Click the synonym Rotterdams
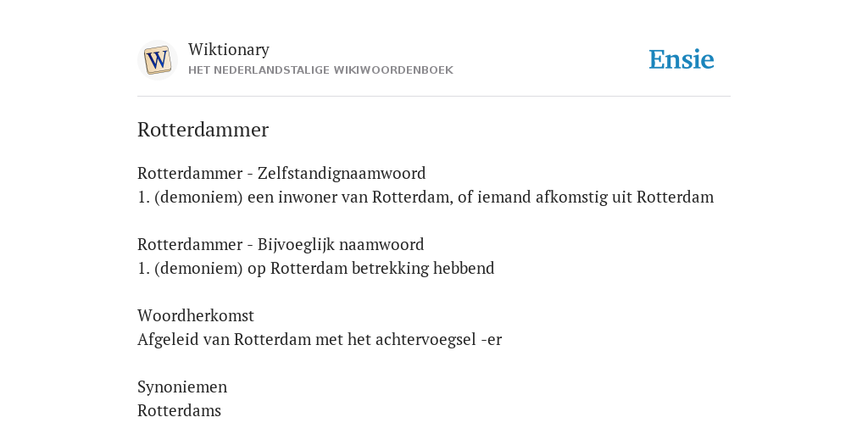Viewport: 868px width, 434px height. pyautogui.click(x=179, y=411)
